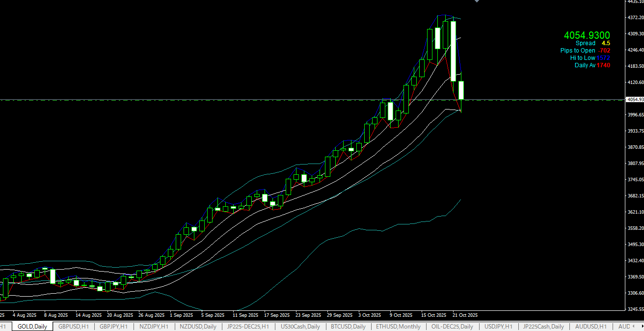The height and width of the screenshot is (331, 644).
Task: Show the US30Cash,Daily chart
Action: pyautogui.click(x=300, y=327)
